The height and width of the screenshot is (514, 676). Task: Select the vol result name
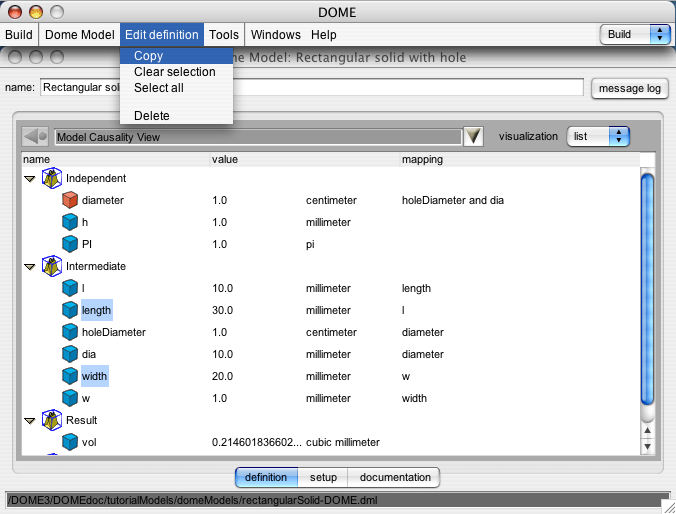pos(89,442)
